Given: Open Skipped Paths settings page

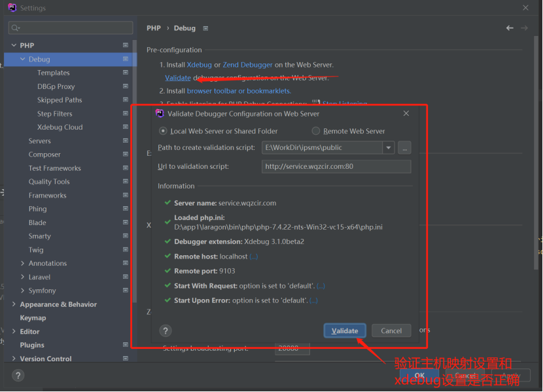Looking at the screenshot, I should click(60, 99).
